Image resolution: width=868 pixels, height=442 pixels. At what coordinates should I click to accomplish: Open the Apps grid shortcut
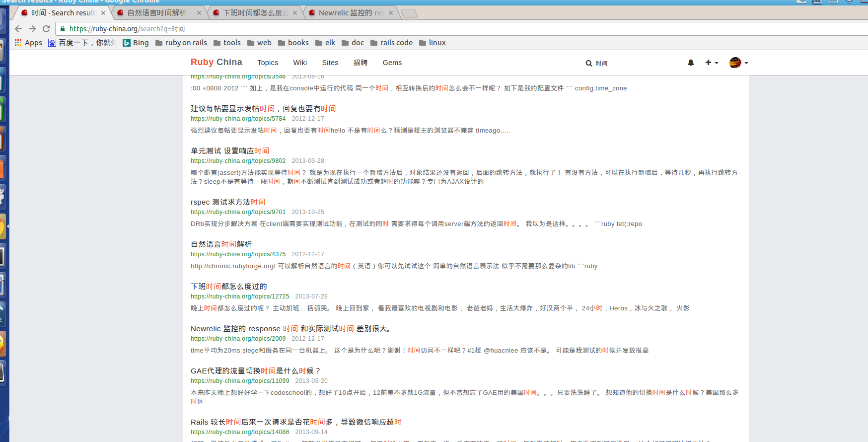coord(28,43)
